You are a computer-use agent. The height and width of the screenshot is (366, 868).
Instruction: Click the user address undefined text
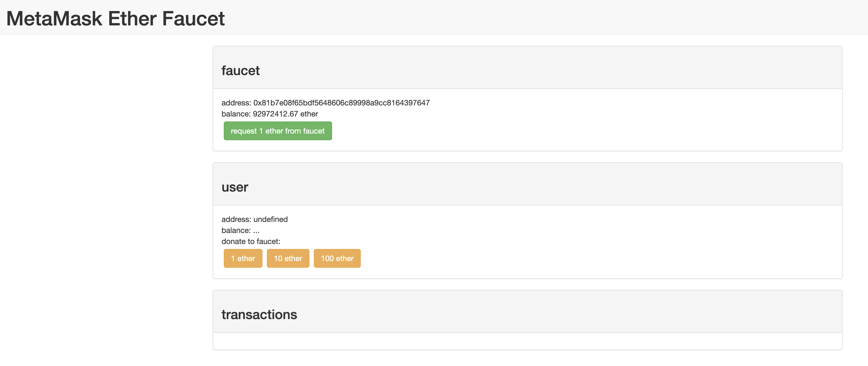[x=270, y=219]
